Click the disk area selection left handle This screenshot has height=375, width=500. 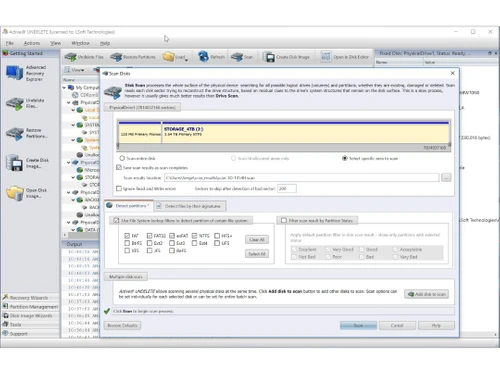click(118, 145)
